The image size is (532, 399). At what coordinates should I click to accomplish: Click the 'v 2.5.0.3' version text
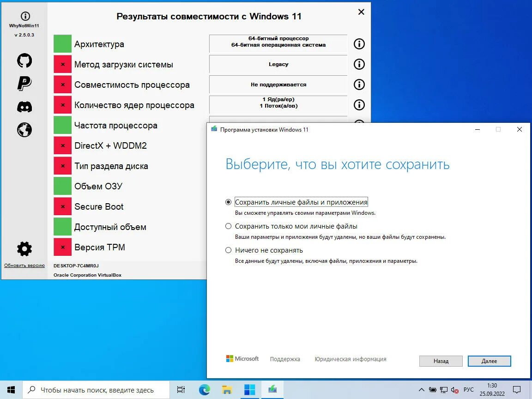24,35
